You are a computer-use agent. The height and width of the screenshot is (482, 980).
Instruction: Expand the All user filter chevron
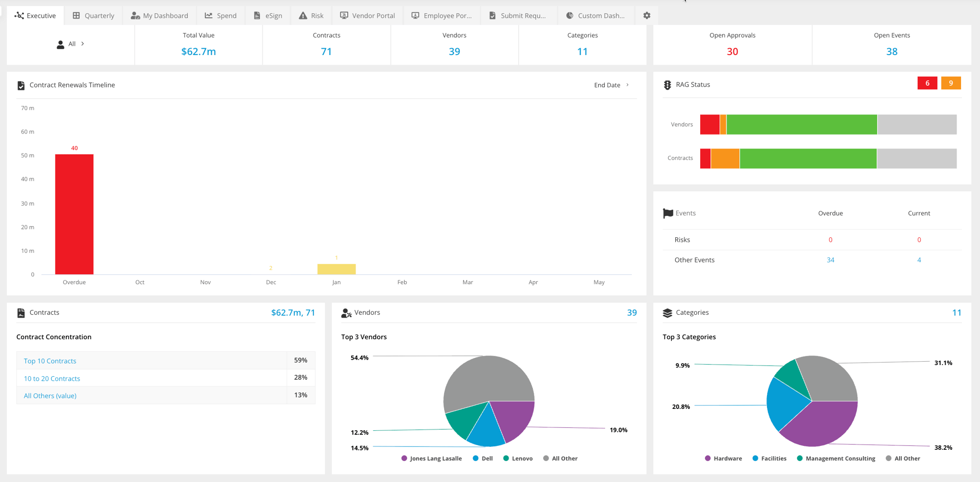click(83, 43)
